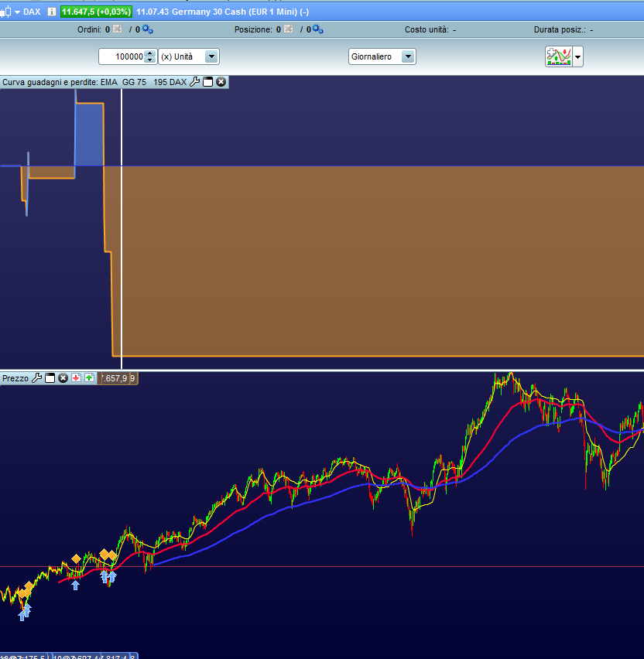
Task: Click the white vertical cursor line in equity curve
Action: [122, 229]
